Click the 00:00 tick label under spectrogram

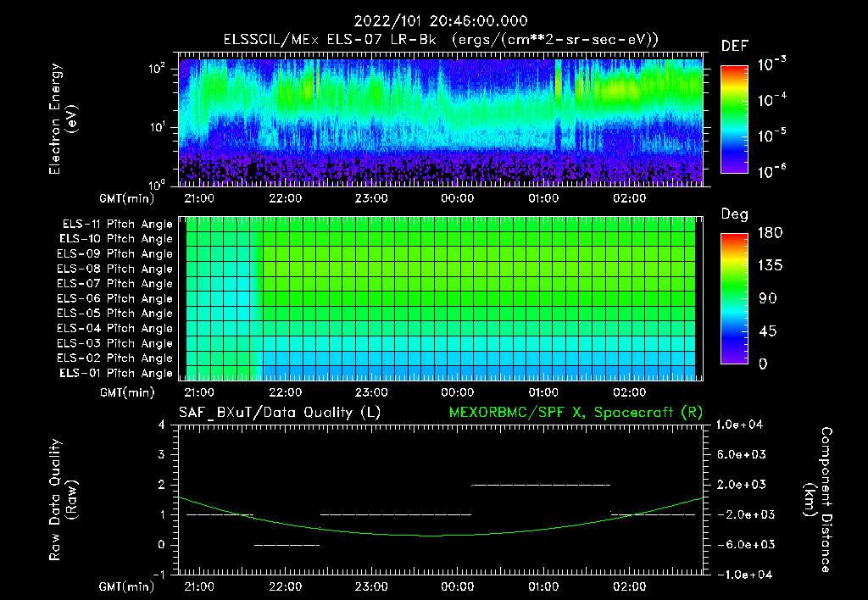tap(457, 198)
